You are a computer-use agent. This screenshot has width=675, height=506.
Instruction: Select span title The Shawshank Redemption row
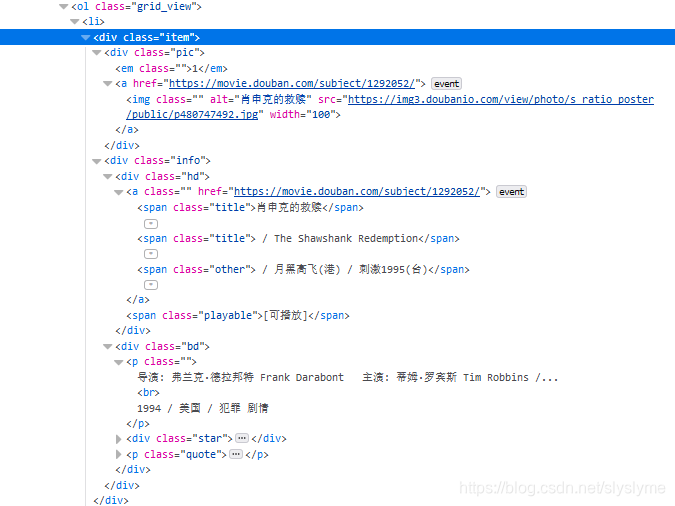298,239
